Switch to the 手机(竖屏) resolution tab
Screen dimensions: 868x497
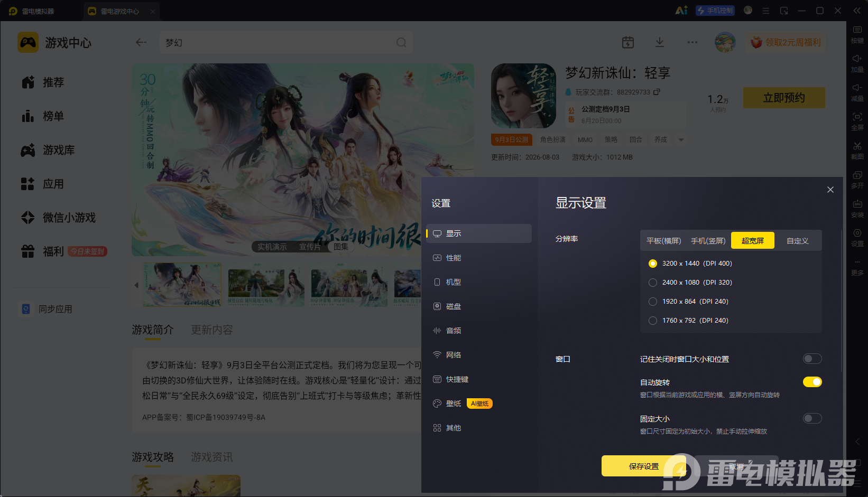pos(708,241)
